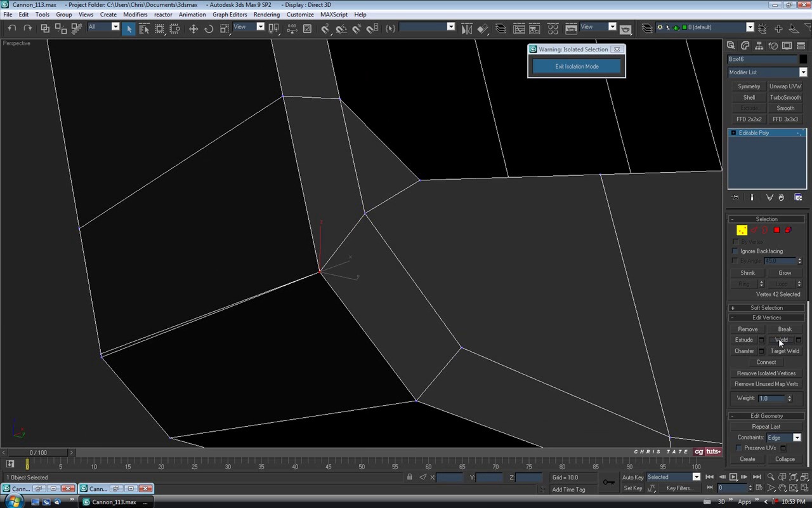
Task: Switch to the Hierarchy command panel tab
Action: 759,46
